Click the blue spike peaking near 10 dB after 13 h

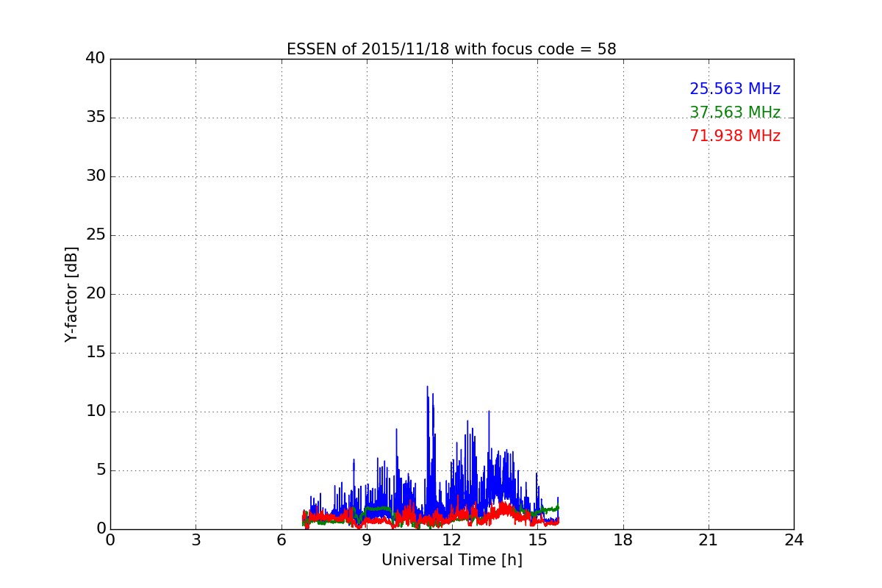point(489,456)
